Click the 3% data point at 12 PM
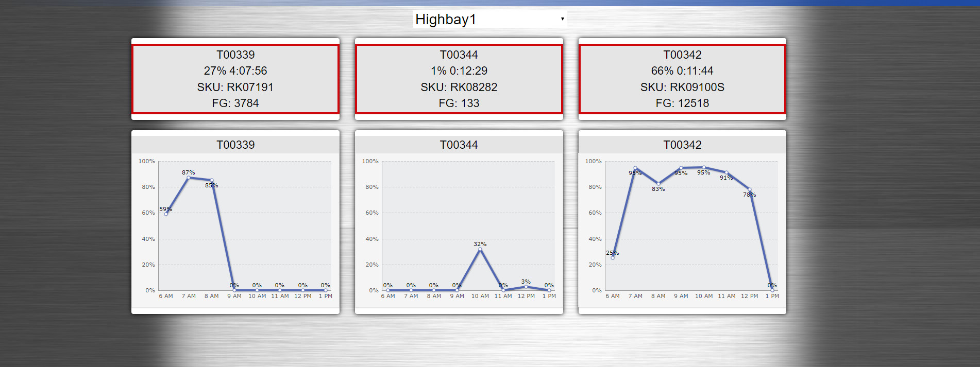The height and width of the screenshot is (367, 980). point(526,287)
